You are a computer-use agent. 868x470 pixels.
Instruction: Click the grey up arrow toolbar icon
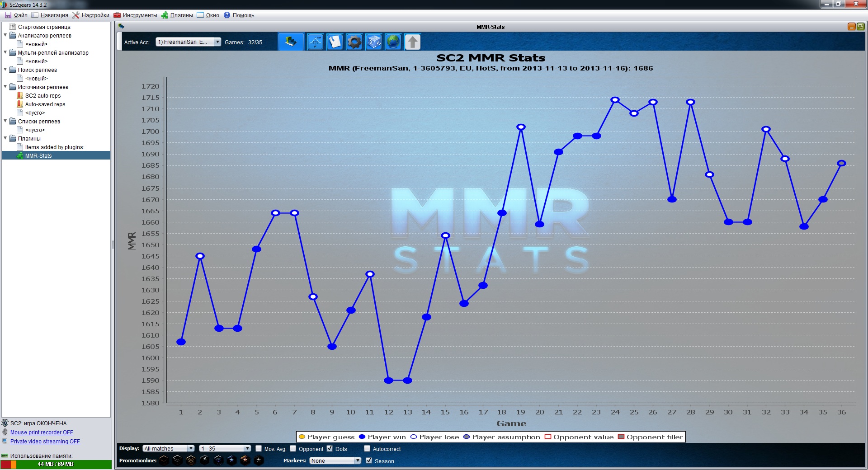coord(412,42)
